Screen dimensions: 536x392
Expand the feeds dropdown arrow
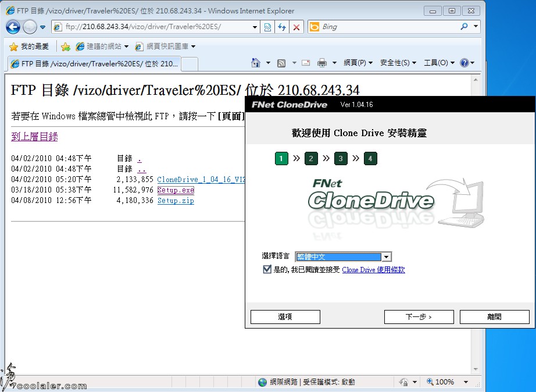[x=294, y=63]
